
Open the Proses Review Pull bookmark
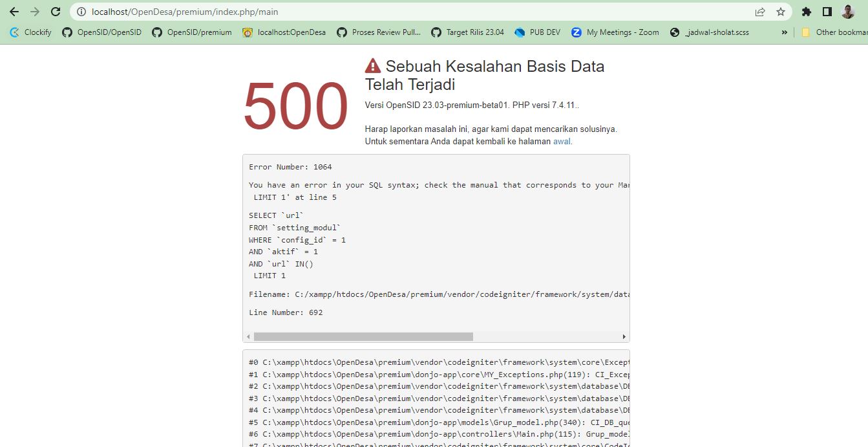tap(379, 32)
